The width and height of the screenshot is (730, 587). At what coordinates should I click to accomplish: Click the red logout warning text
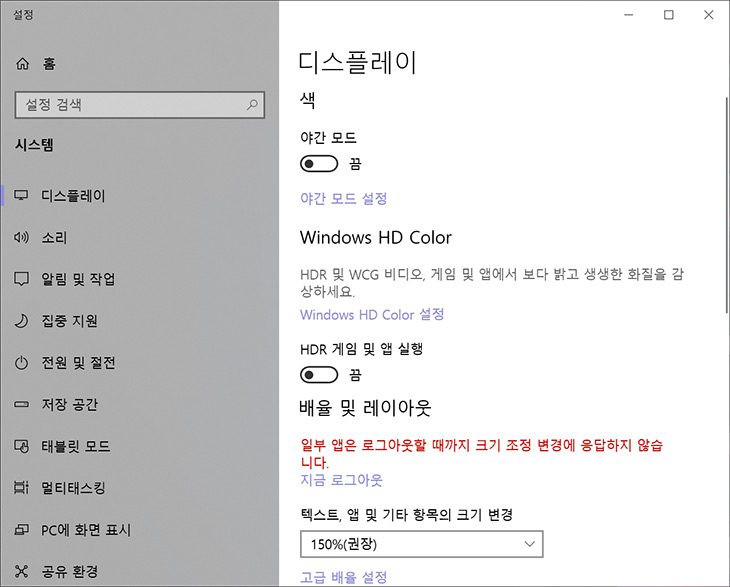[482, 454]
